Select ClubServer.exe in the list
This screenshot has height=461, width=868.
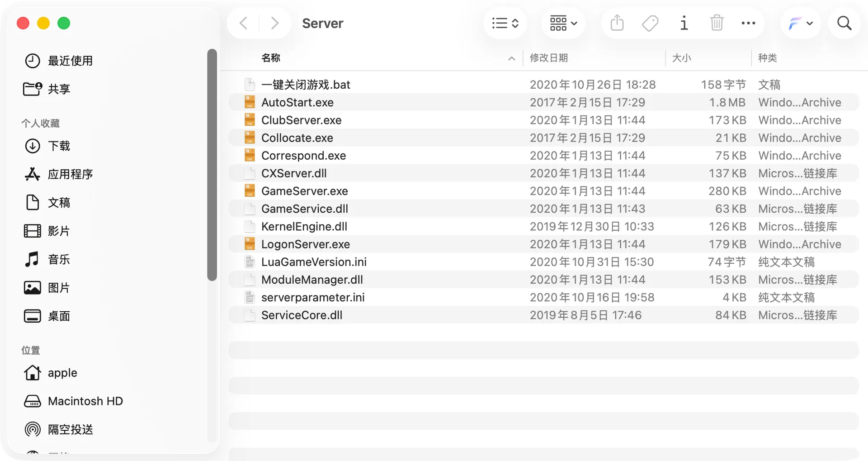point(543,120)
